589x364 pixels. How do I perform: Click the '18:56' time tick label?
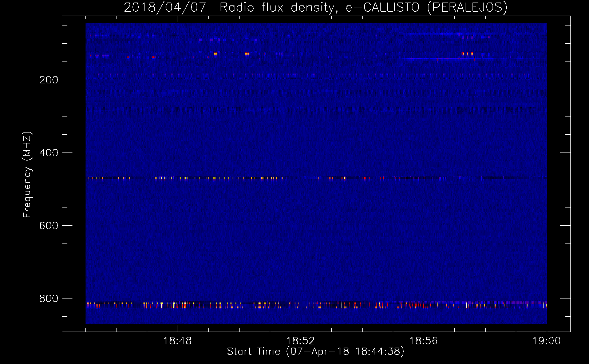pos(424,341)
